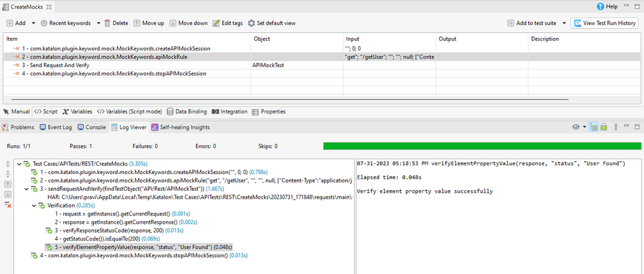The width and height of the screenshot is (644, 274).
Task: Open the Add step dropdown arrow
Action: click(32, 23)
